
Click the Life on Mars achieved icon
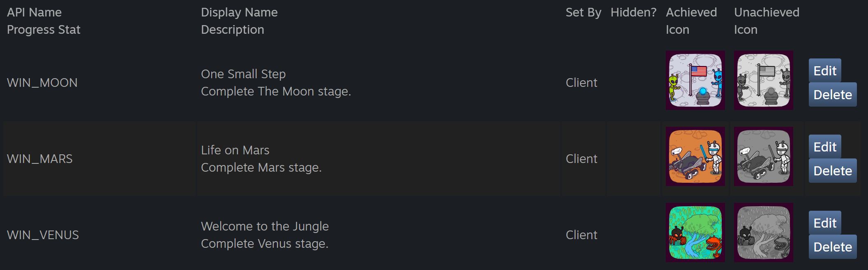(x=695, y=156)
